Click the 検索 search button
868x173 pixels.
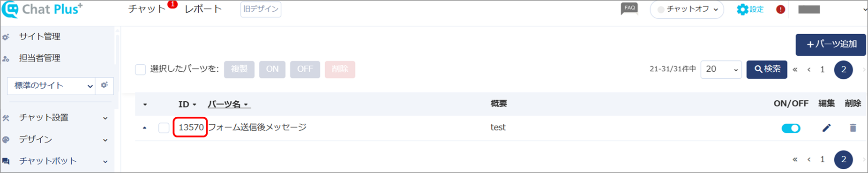pos(767,69)
